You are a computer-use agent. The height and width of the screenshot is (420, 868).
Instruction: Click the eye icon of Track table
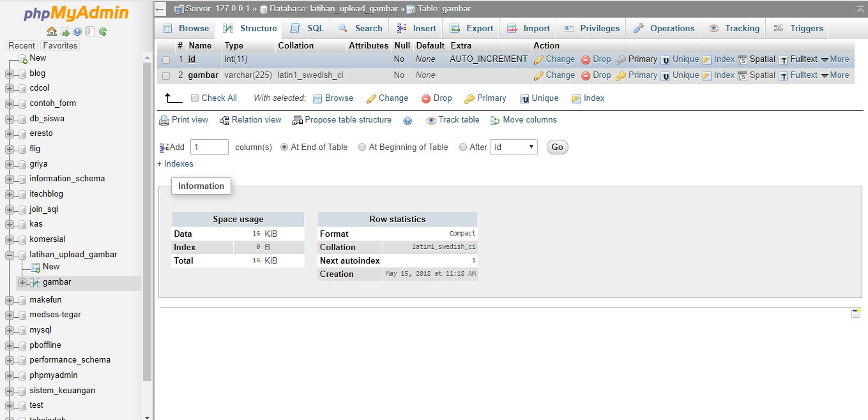pos(431,120)
